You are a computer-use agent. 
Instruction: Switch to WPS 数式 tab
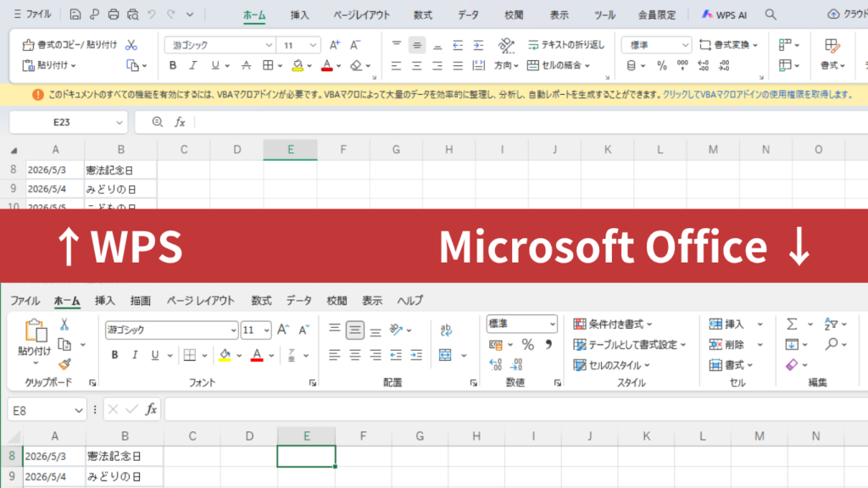[422, 15]
